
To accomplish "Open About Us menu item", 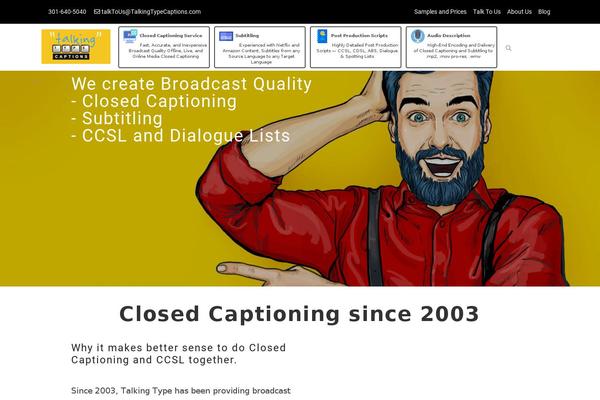I will tap(519, 11).
